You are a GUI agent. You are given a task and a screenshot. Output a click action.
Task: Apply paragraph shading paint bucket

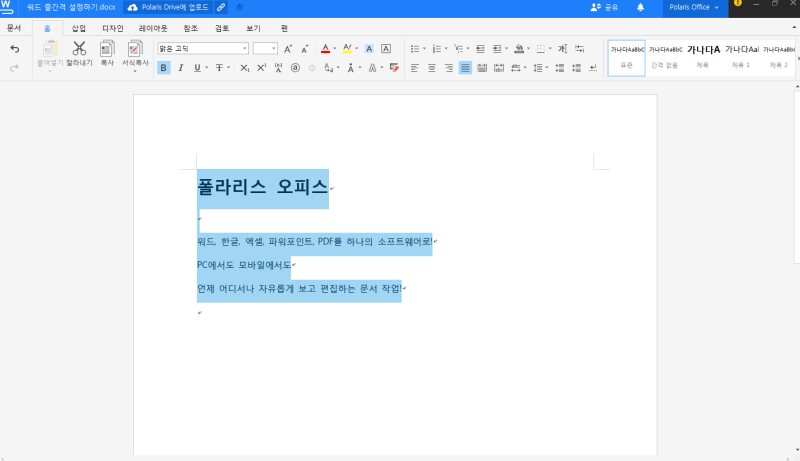coord(519,49)
